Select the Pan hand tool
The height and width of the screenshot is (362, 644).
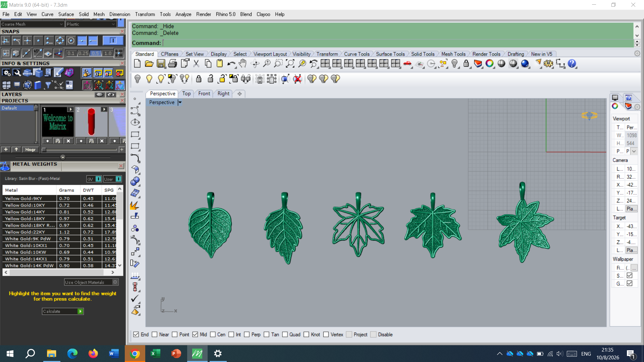pyautogui.click(x=243, y=64)
